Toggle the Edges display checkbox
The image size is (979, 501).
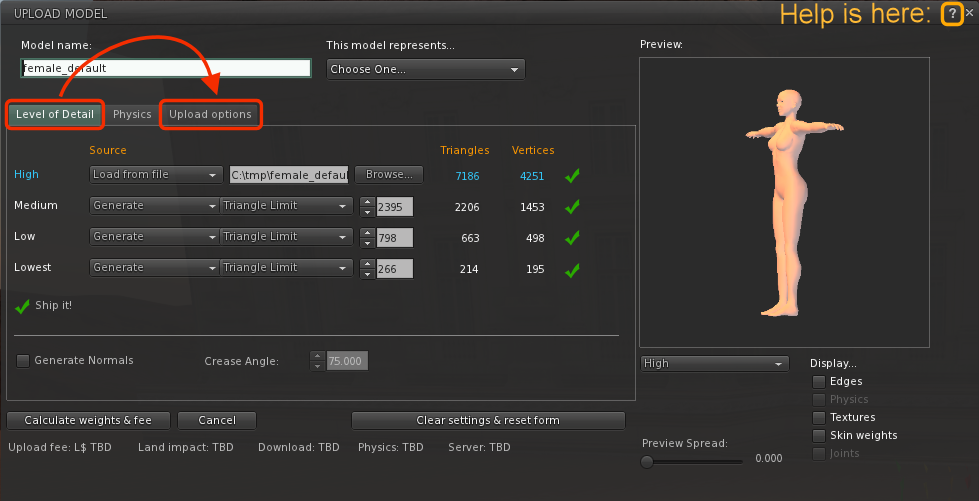[819, 381]
